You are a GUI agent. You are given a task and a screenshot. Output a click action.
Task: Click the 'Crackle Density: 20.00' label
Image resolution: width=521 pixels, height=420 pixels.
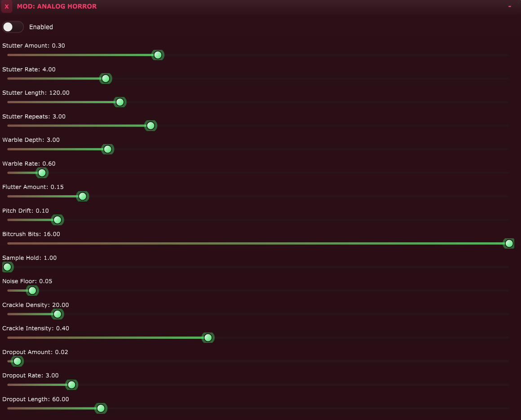tap(35, 305)
